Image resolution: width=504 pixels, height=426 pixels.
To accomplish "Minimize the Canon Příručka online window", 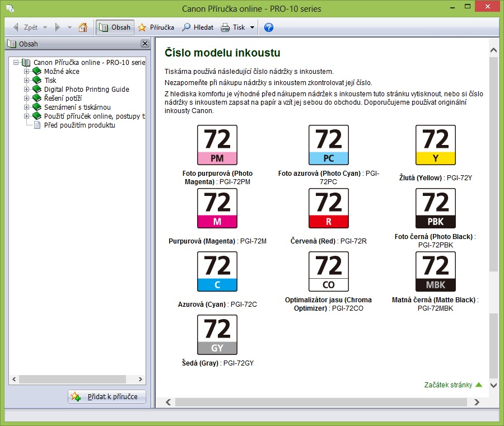I will pyautogui.click(x=452, y=7).
